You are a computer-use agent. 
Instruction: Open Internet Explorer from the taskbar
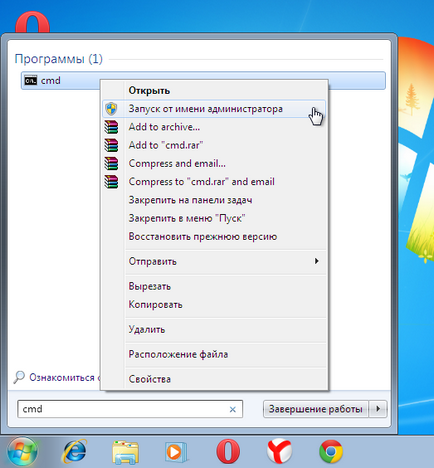[75, 451]
